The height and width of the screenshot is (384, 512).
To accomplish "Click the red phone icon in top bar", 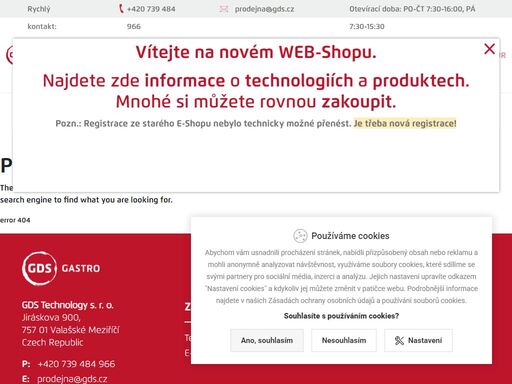I will click(x=121, y=9).
